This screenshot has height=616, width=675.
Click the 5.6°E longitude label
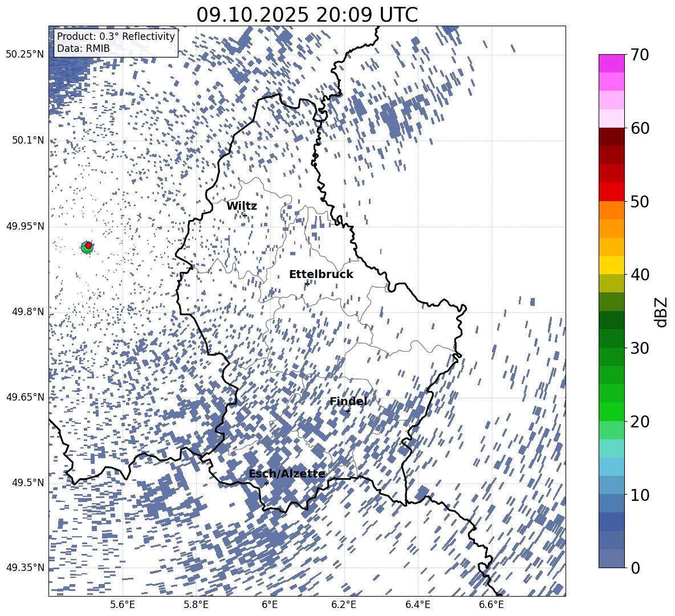coord(123,605)
